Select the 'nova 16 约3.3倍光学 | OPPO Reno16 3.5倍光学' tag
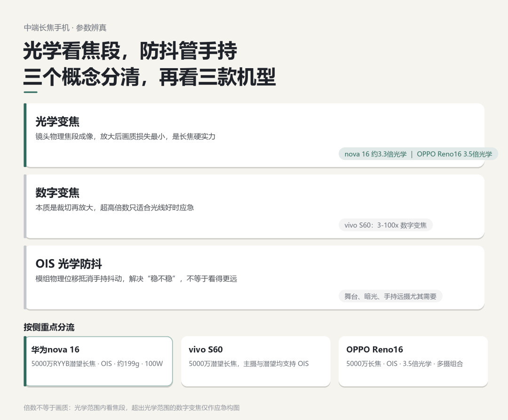This screenshot has width=508, height=420. (418, 154)
